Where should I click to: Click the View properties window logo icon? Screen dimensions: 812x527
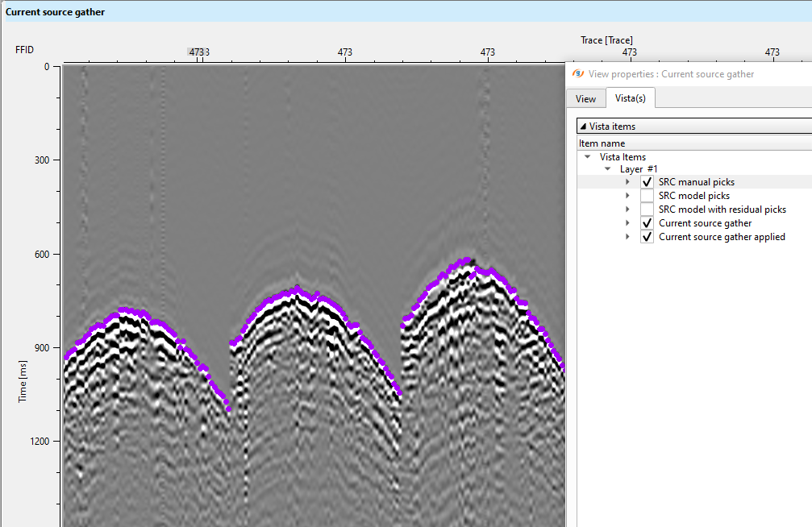coord(577,73)
